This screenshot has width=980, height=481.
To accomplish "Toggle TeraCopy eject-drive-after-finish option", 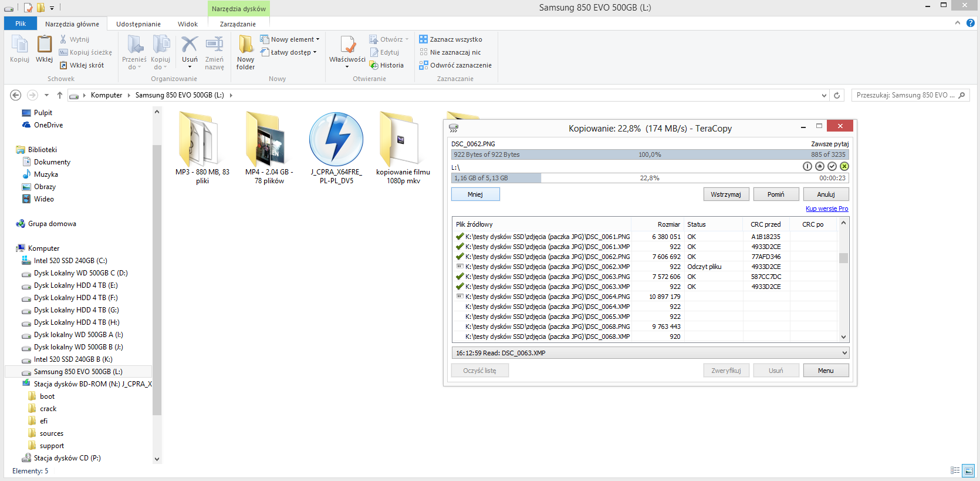I will pos(820,166).
